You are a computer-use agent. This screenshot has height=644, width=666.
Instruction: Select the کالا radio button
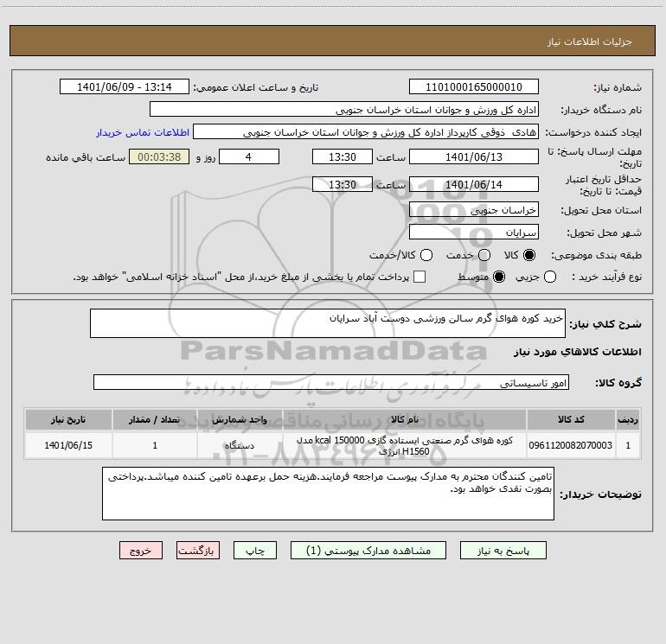click(x=529, y=255)
